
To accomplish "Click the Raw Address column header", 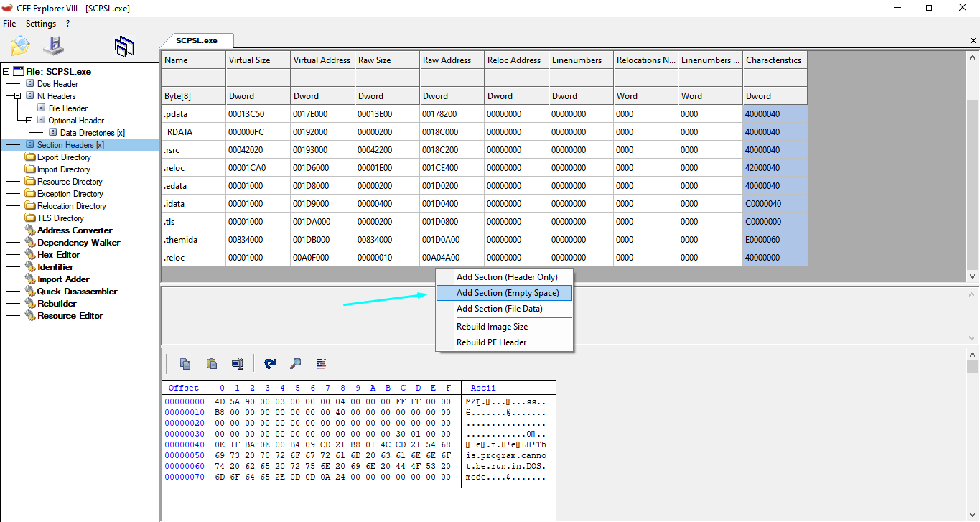I will (452, 60).
